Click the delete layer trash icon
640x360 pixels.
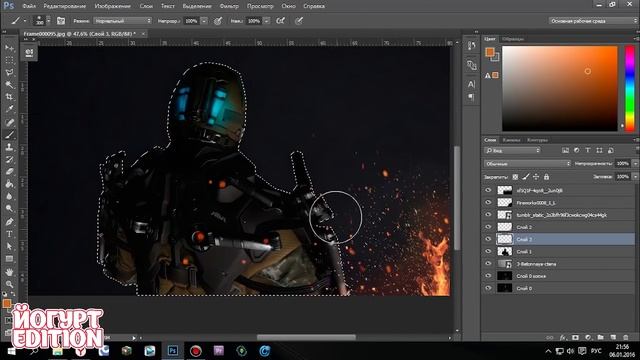[626, 338]
